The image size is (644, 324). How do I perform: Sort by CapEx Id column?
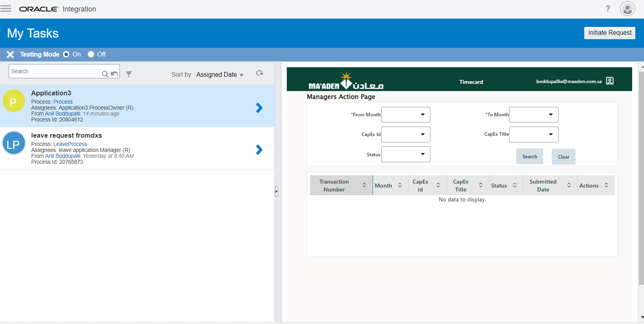coord(438,185)
